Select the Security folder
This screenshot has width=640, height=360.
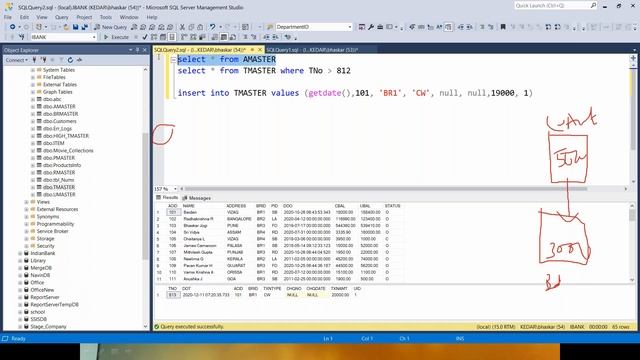pos(45,246)
